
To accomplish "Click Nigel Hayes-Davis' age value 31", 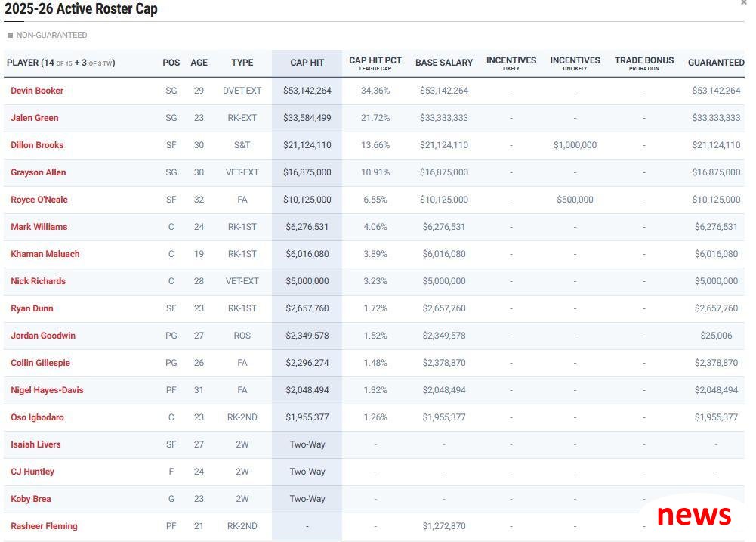I will (x=199, y=390).
